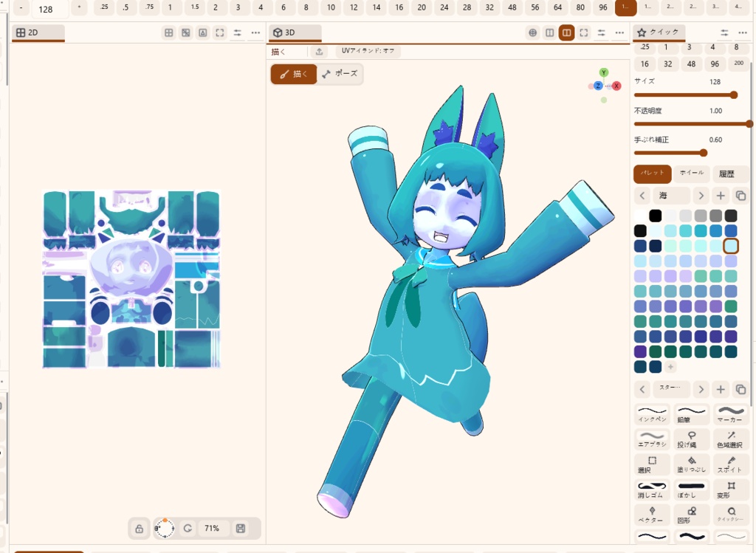Select the マーカー marker brush
Screen dimensions: 756x553
pos(731,414)
